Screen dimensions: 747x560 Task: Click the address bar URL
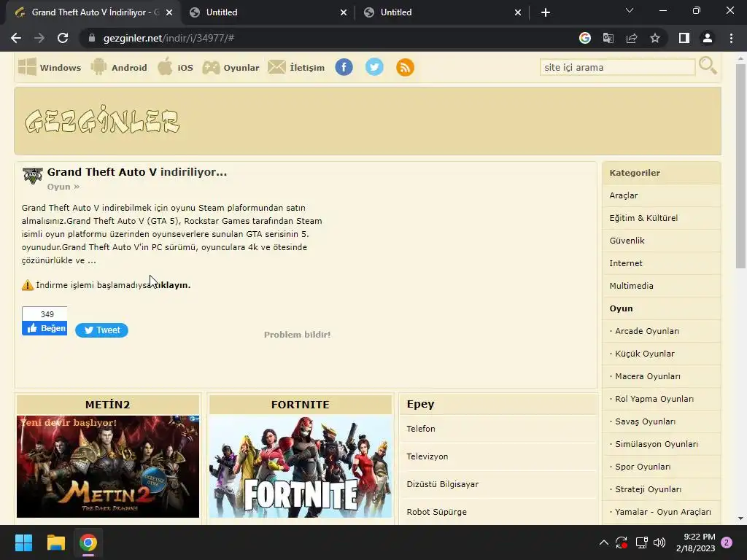[169, 38]
